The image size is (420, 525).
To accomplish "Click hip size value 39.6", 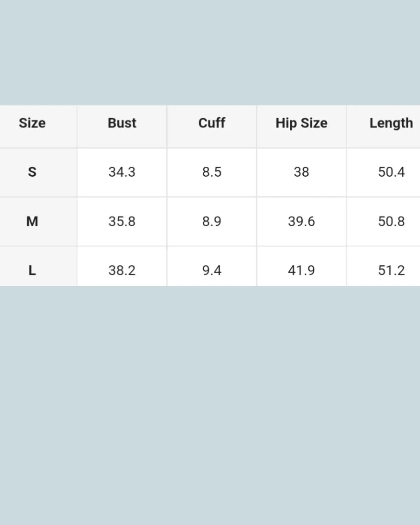I will coord(301,221).
